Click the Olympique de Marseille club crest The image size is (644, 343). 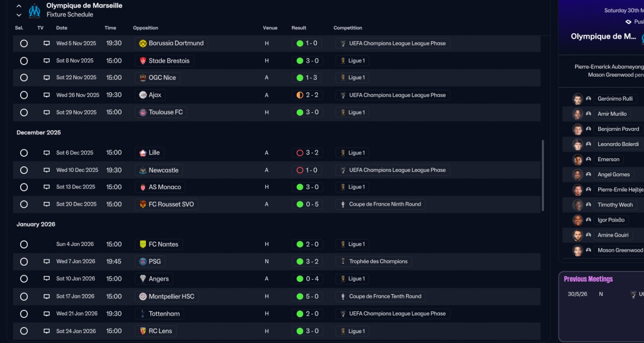click(34, 10)
